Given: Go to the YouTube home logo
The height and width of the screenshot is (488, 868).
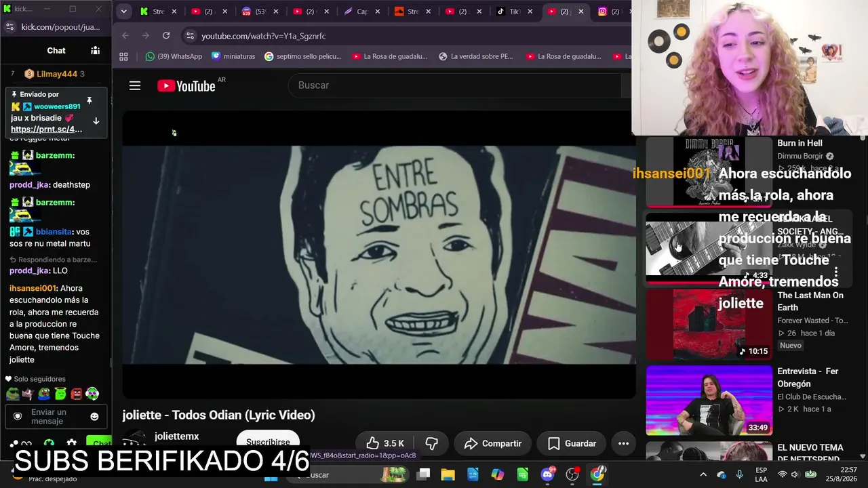Looking at the screenshot, I should [x=186, y=85].
